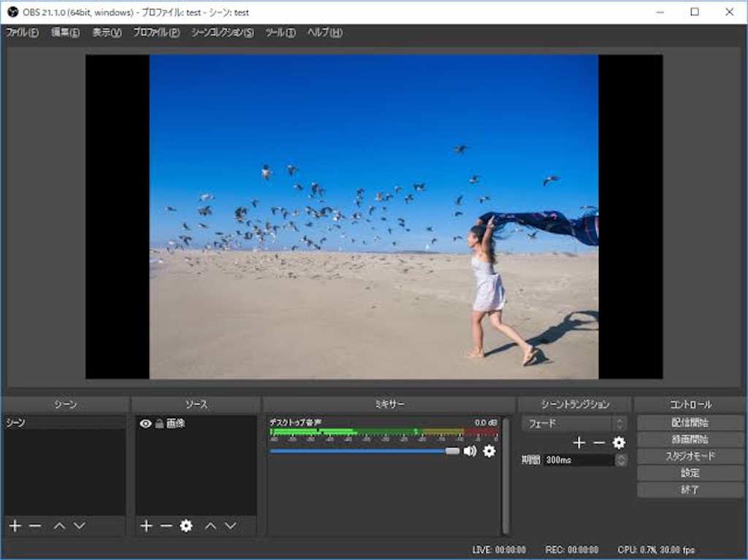Click the ミキサー panel header

click(x=389, y=404)
